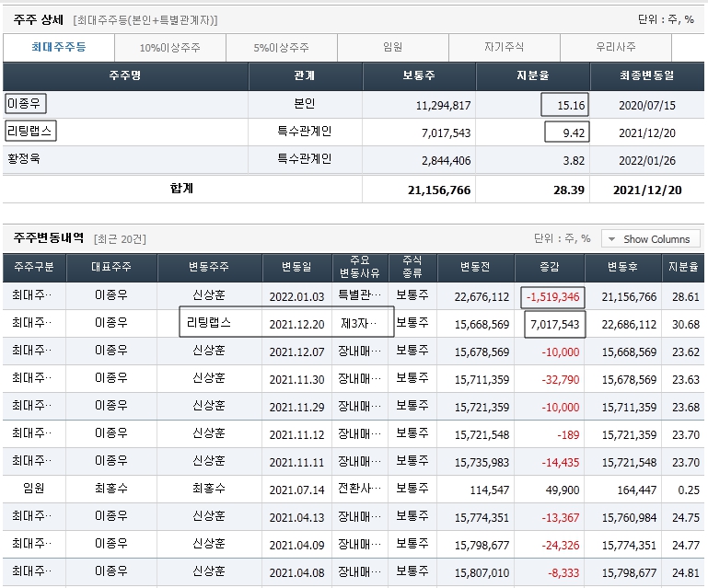Select the 최대주주등 tab

(x=59, y=47)
